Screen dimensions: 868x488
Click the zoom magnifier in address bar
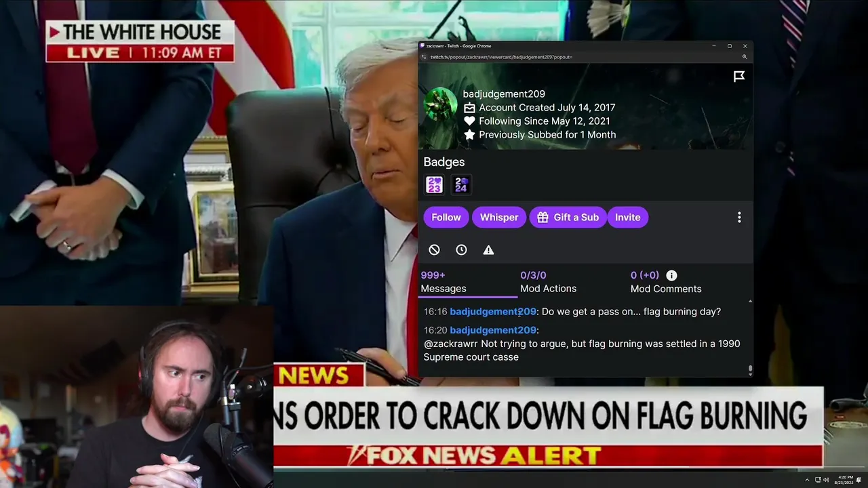pyautogui.click(x=745, y=57)
